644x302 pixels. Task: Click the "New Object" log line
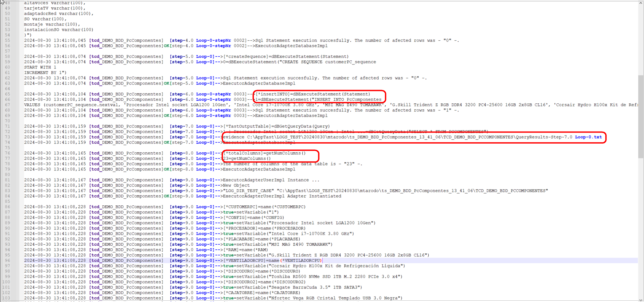237,186
